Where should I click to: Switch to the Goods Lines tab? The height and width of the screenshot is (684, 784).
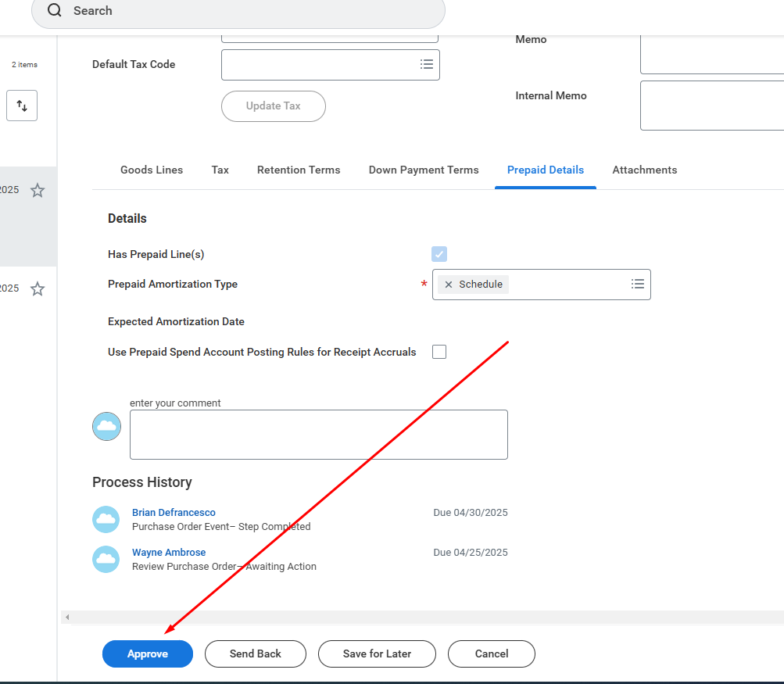tap(152, 170)
